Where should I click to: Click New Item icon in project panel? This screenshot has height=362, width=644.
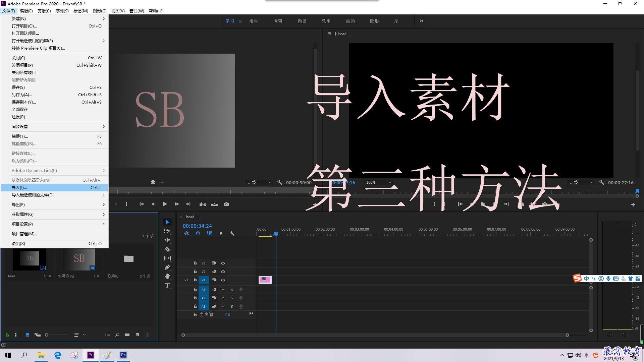tap(138, 335)
